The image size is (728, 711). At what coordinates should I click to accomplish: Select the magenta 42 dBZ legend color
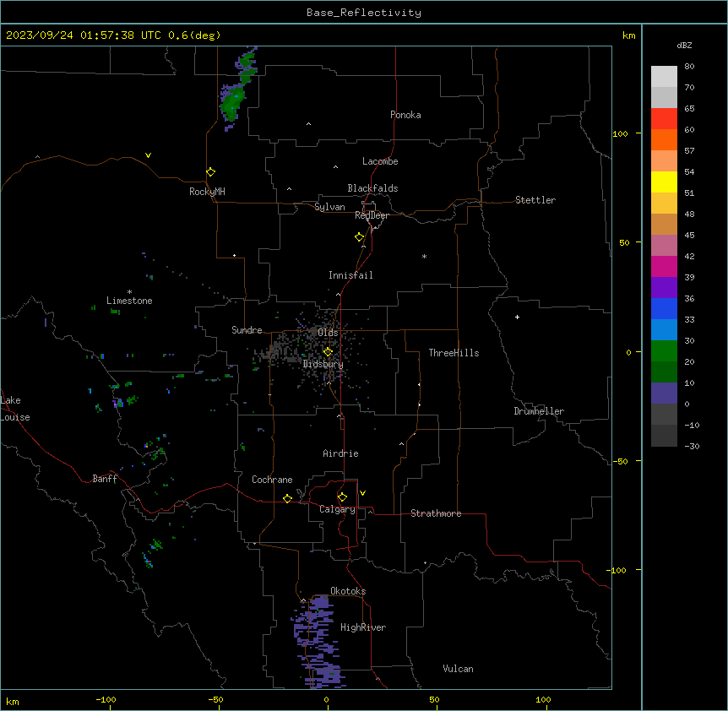tap(664, 266)
